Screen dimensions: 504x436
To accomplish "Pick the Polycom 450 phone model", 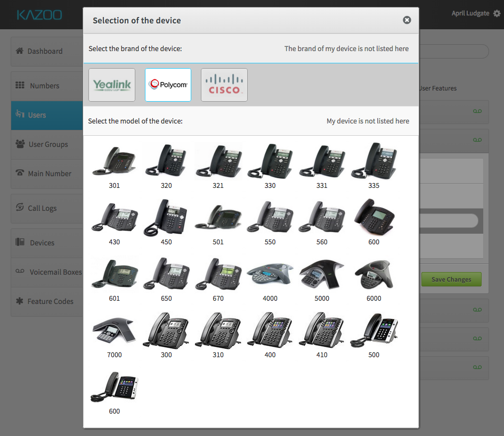I will [x=166, y=223].
